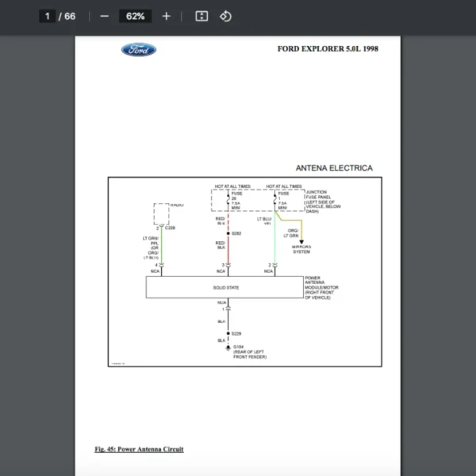
Task: Click the fit to page icon
Action: pyautogui.click(x=202, y=16)
